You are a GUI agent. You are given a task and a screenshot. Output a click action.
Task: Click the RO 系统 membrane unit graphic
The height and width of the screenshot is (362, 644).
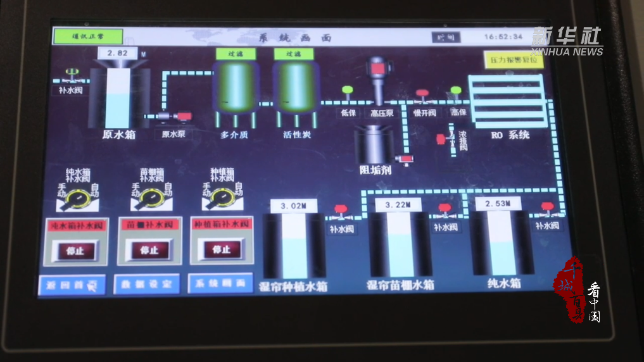click(x=507, y=101)
